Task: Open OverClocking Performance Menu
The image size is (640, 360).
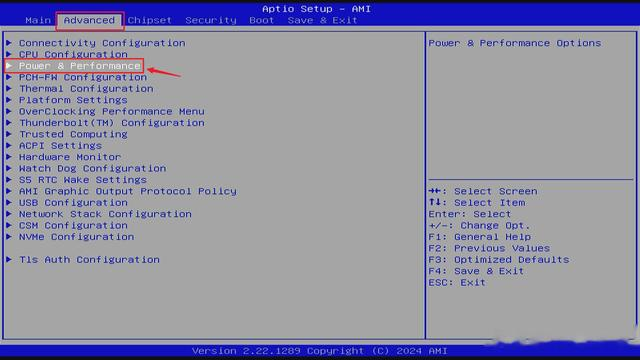Action: point(112,111)
